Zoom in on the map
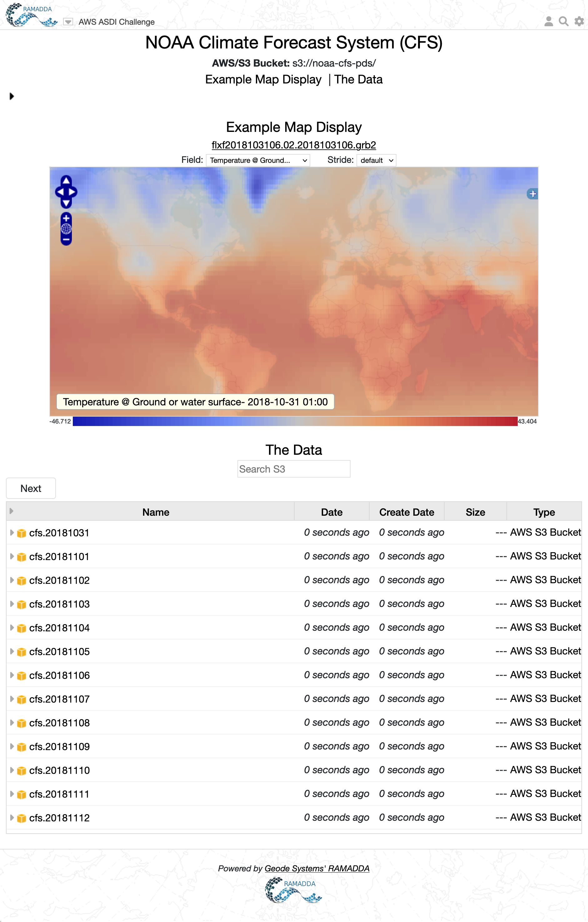 point(66,218)
